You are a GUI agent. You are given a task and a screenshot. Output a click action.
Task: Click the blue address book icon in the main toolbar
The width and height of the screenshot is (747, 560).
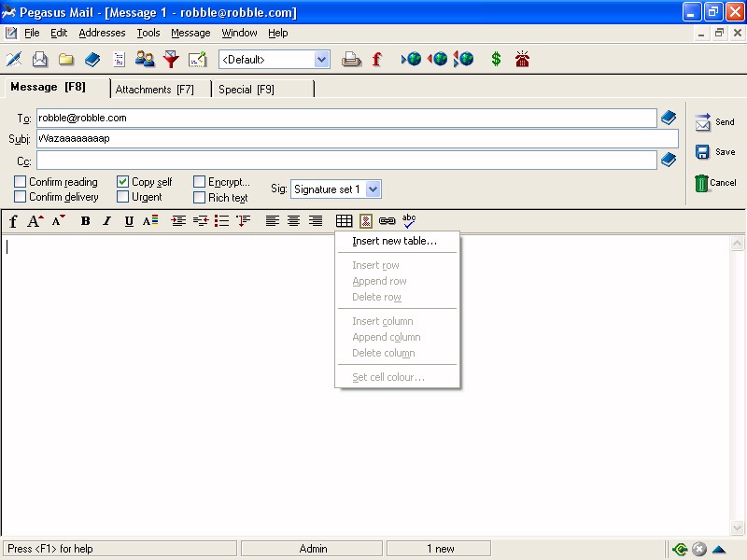tap(92, 60)
